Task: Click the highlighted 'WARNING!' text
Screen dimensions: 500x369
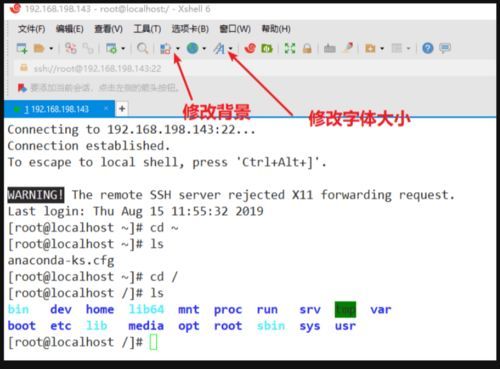Action: coord(36,195)
